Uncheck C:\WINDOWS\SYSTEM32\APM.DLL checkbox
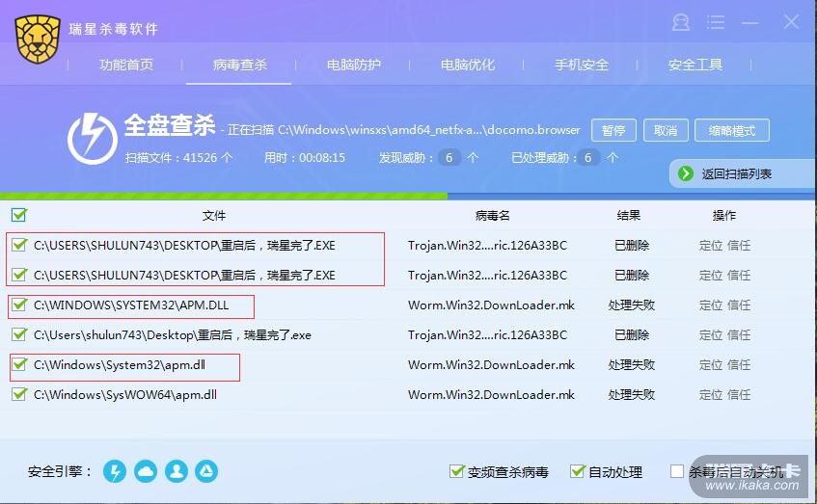This screenshot has height=504, width=817. click(19, 305)
